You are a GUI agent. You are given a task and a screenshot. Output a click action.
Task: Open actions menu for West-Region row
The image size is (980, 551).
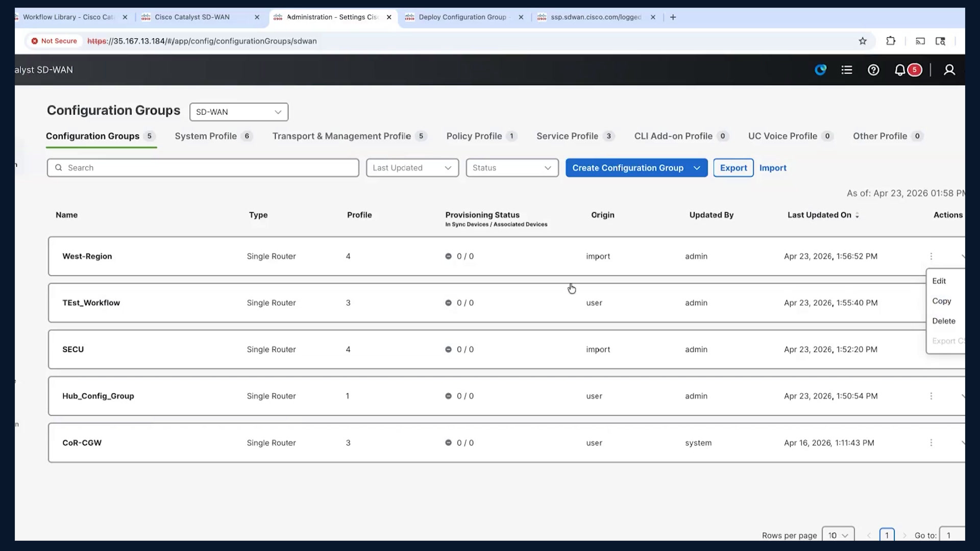[x=931, y=256]
